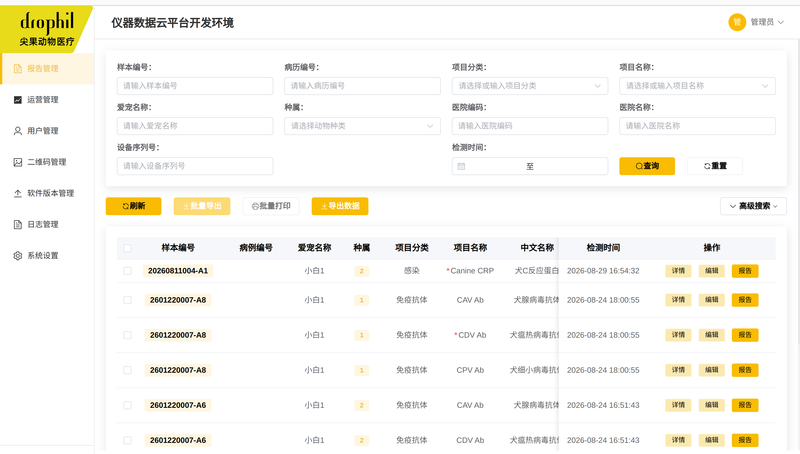
Task: Click timestamp 2026-08-29 16:54:32
Action: pyautogui.click(x=603, y=271)
